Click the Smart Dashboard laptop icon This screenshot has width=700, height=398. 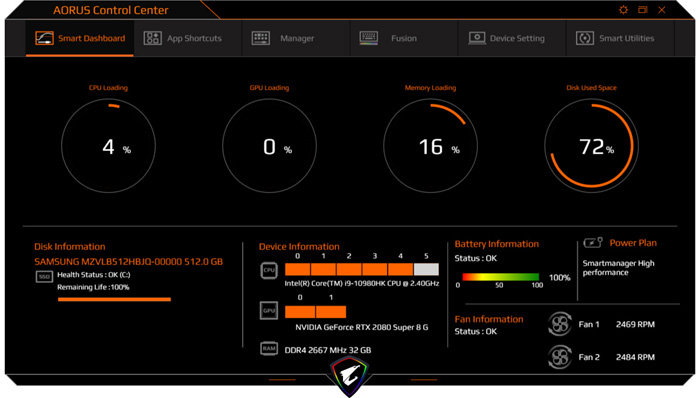[x=44, y=38]
